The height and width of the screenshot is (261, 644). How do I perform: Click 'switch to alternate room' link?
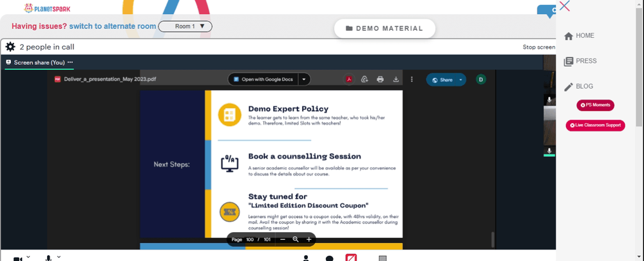[x=113, y=26]
